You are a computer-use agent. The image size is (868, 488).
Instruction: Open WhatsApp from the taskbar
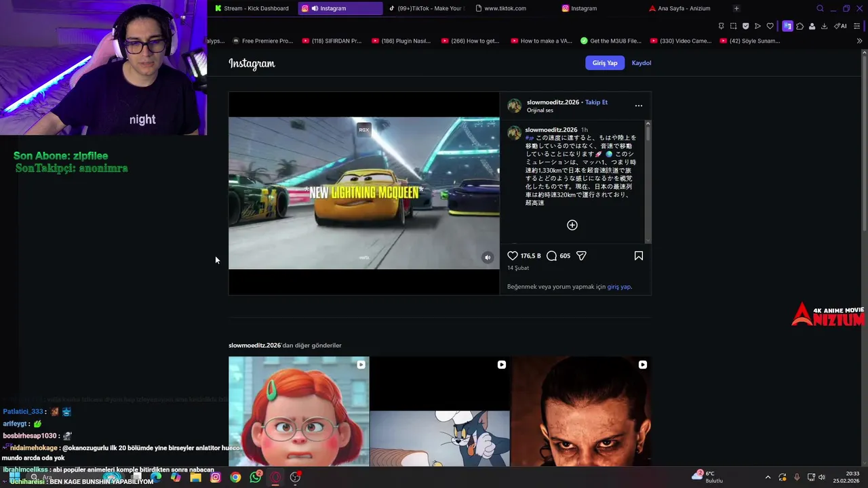pos(256,477)
